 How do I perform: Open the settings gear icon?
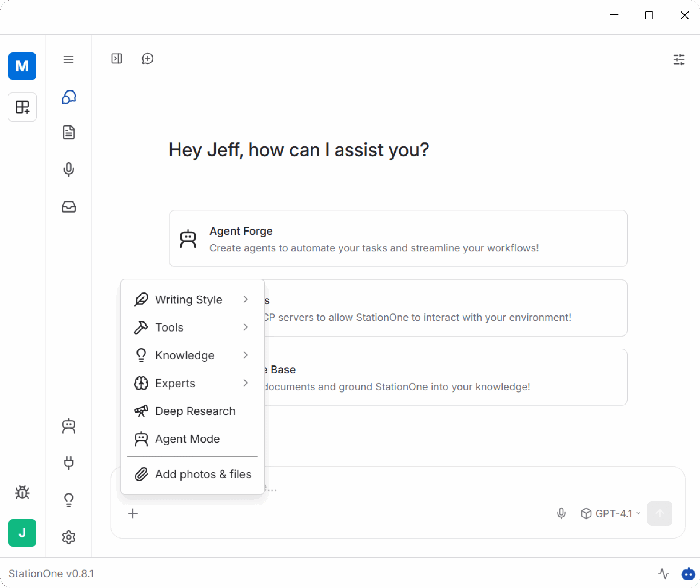click(69, 537)
